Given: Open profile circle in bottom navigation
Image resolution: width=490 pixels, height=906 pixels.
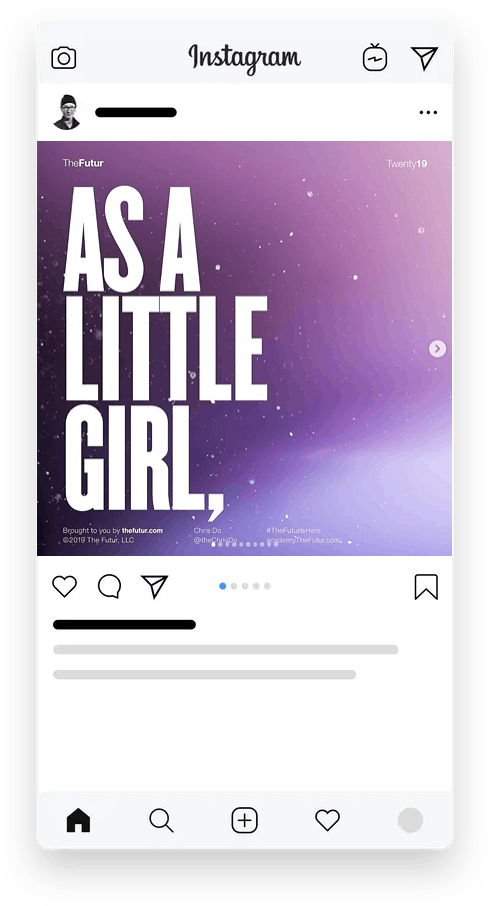Looking at the screenshot, I should (410, 820).
